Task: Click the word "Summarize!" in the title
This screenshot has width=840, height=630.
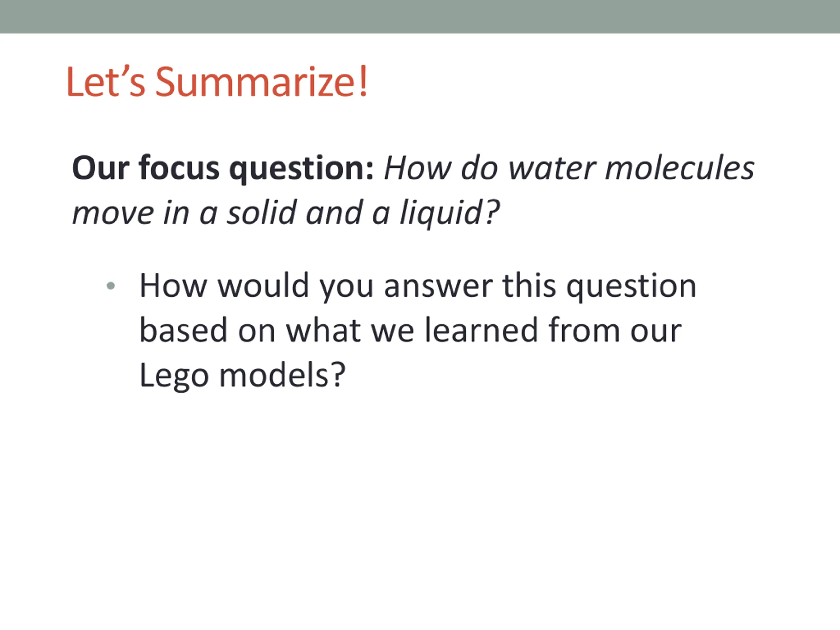Action: click(261, 82)
